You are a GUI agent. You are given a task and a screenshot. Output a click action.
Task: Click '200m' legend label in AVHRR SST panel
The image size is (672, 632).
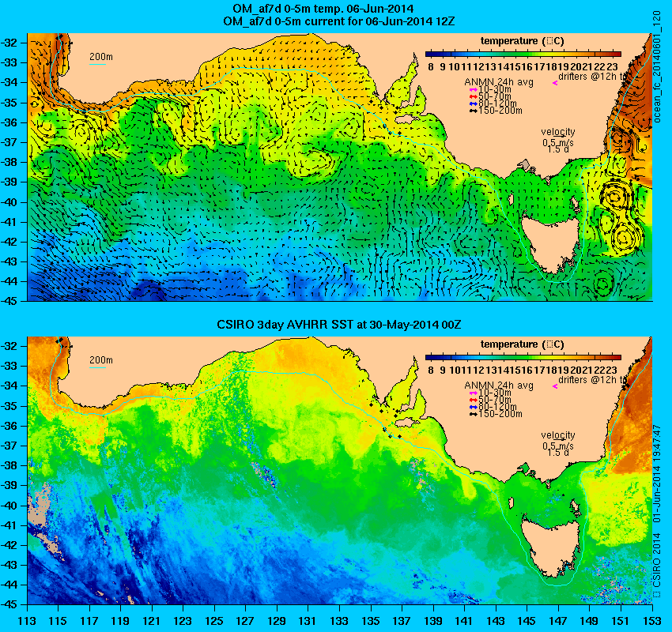(101, 359)
